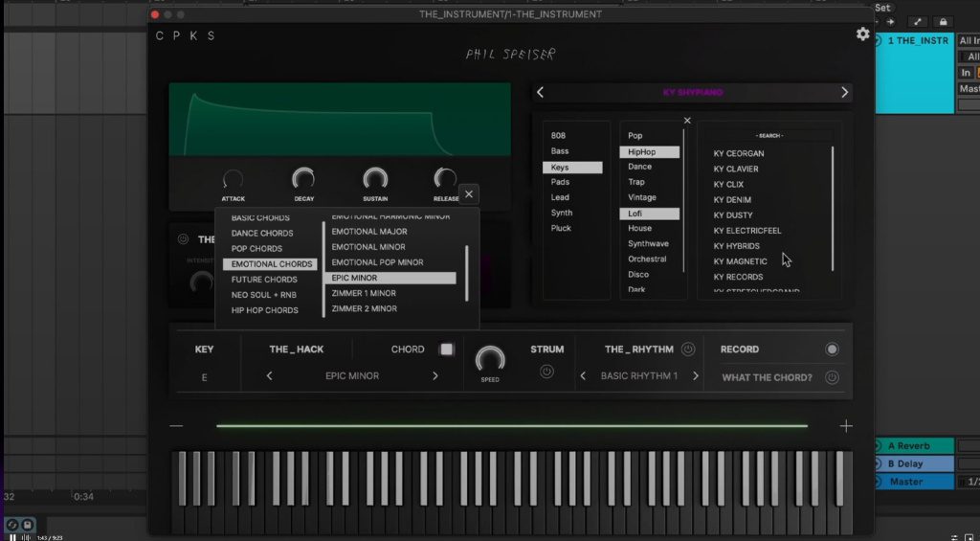Enable the RECORD button
This screenshot has width=980, height=541.
(832, 349)
